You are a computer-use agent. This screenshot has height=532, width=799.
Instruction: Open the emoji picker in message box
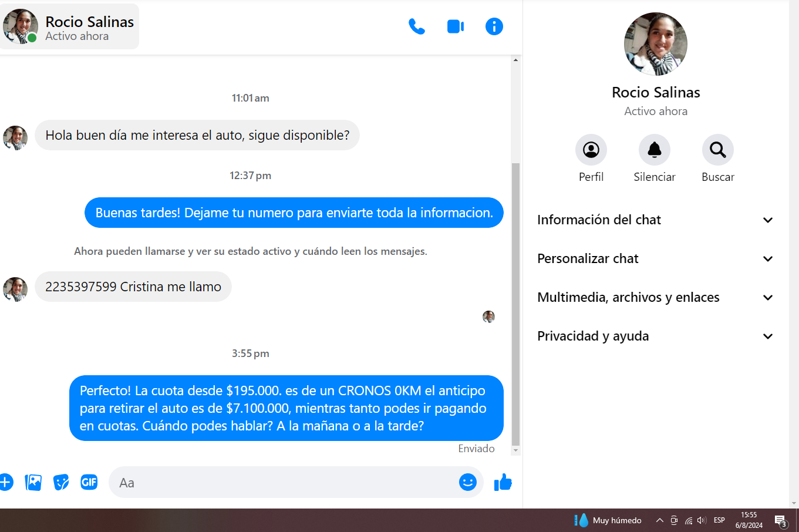[467, 482]
